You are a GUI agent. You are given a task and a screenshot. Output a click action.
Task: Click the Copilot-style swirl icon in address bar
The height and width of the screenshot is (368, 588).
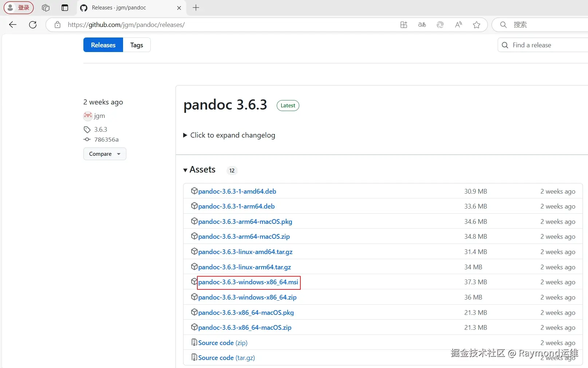(x=440, y=25)
